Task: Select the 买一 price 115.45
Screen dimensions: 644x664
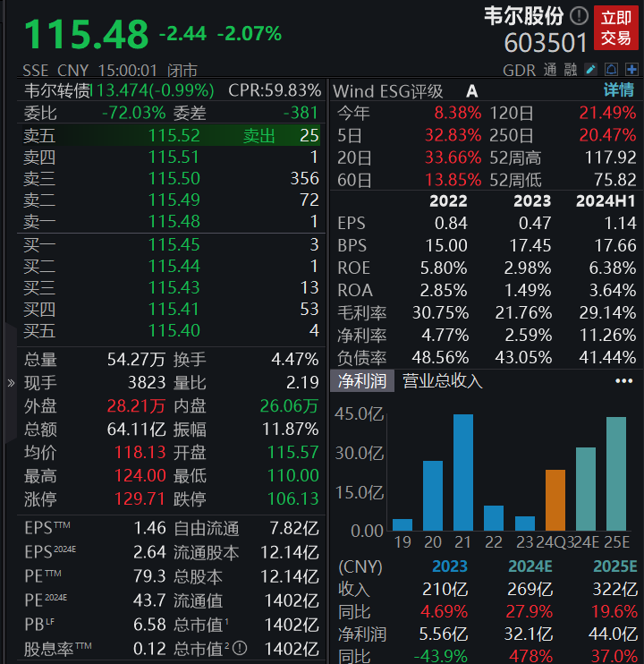Action: (174, 245)
